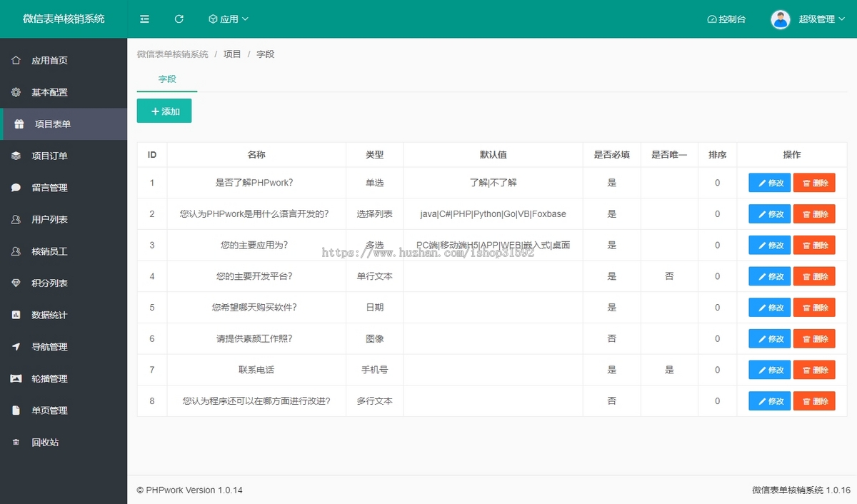Click 删除 on the 日期 field row
The height and width of the screenshot is (504, 857).
tap(814, 307)
